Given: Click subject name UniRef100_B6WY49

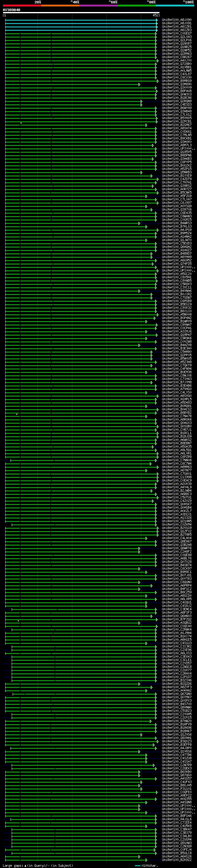Looking at the screenshot, I should tap(177, 108).
